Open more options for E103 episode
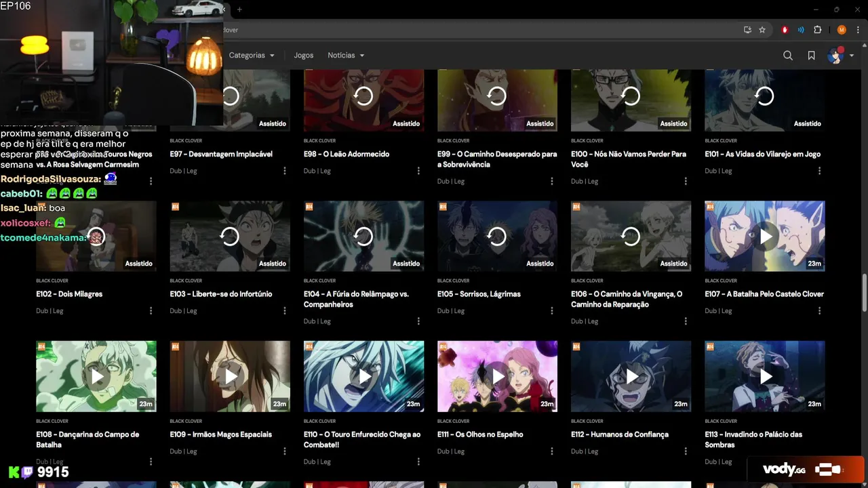Viewport: 868px width, 488px height. (285, 310)
